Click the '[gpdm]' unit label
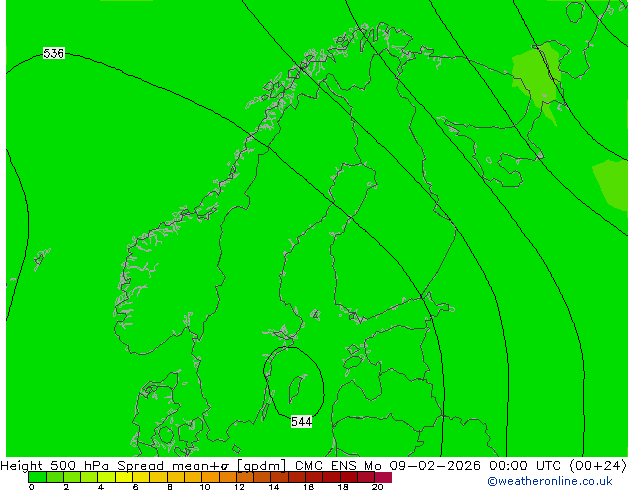 tap(262, 466)
